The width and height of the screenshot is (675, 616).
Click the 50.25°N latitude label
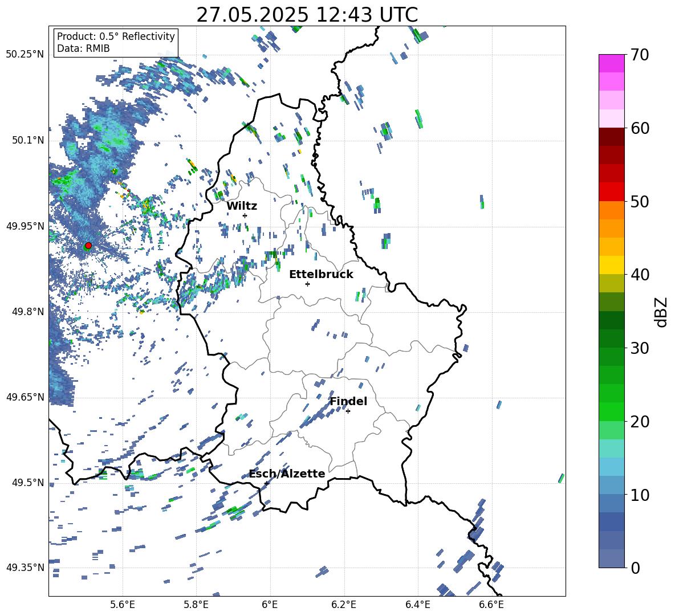pyautogui.click(x=25, y=55)
